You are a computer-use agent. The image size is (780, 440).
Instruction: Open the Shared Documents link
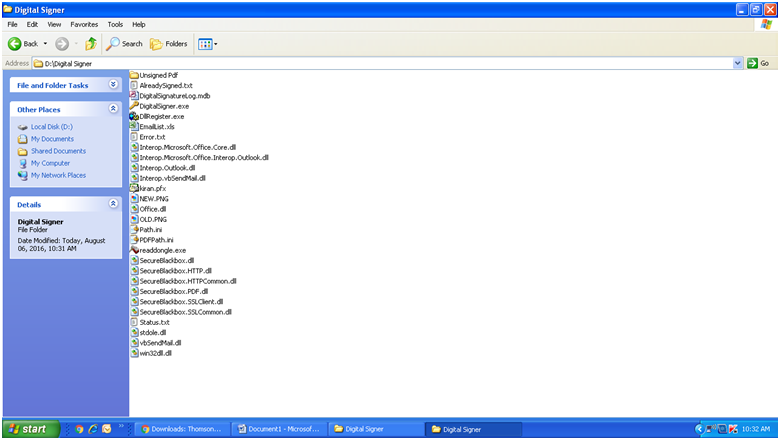[58, 151]
